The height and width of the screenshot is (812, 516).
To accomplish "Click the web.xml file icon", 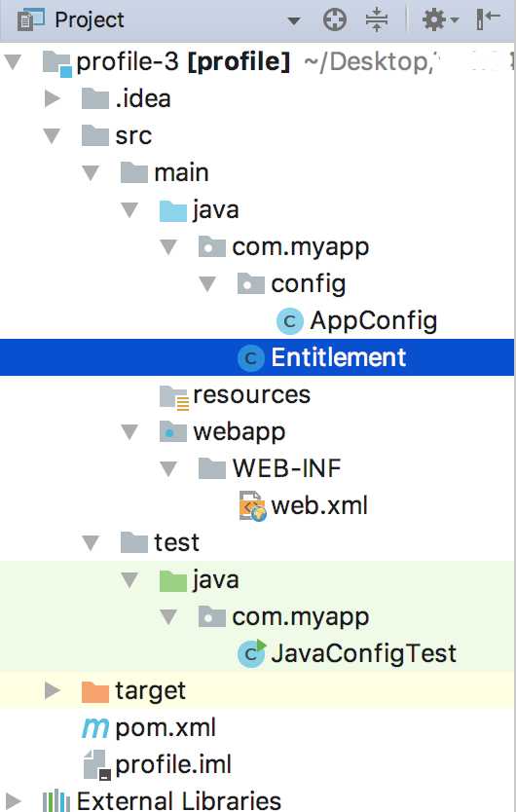I will [x=252, y=506].
